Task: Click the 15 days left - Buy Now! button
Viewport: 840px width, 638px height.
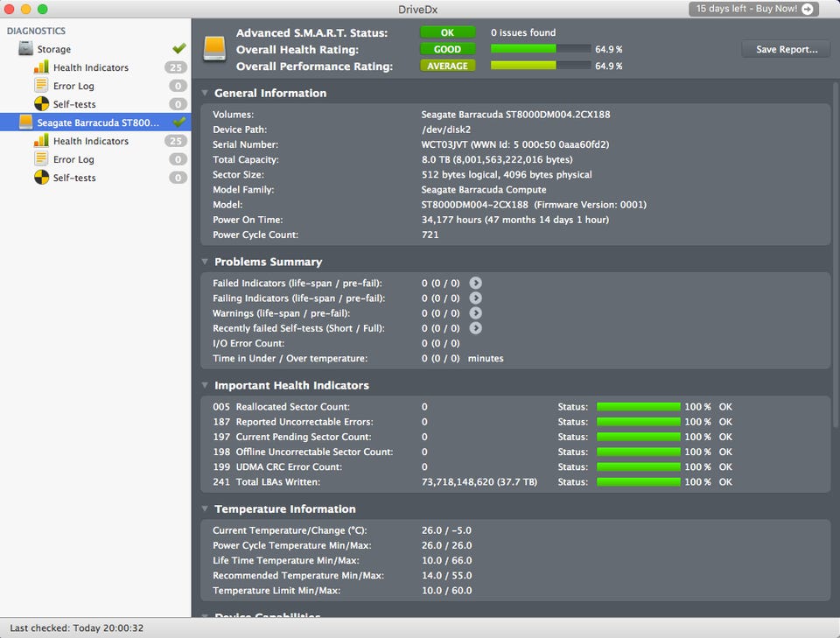Action: 753,9
